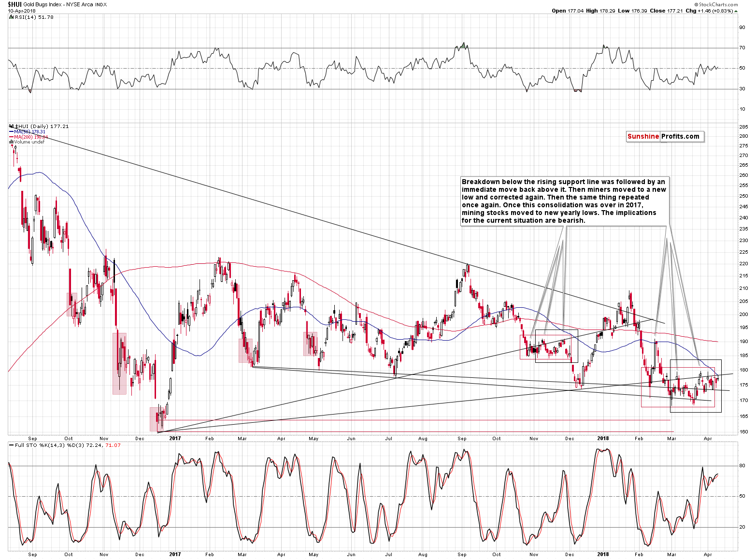
Task: Click the MA(200) 190.04 legend text
Action: pyautogui.click(x=31, y=137)
